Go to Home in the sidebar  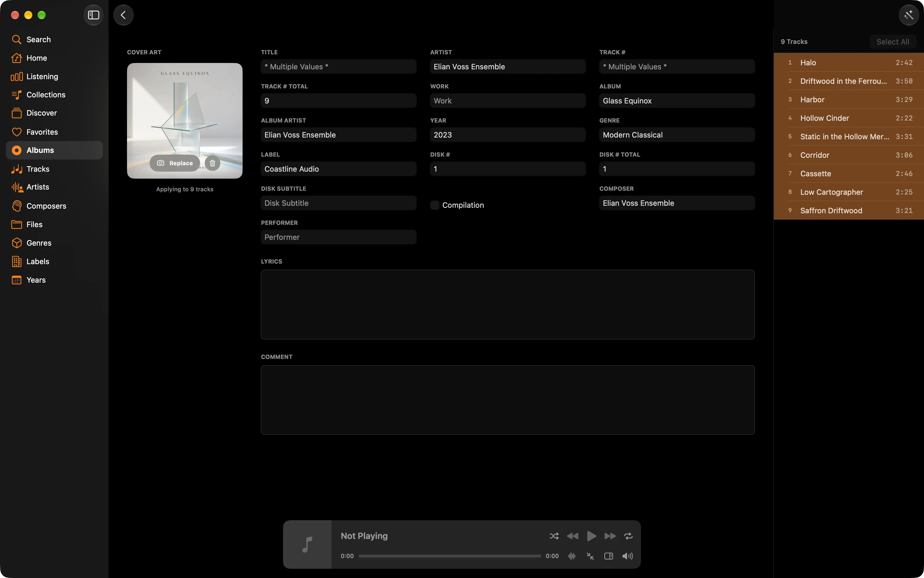tap(54, 58)
